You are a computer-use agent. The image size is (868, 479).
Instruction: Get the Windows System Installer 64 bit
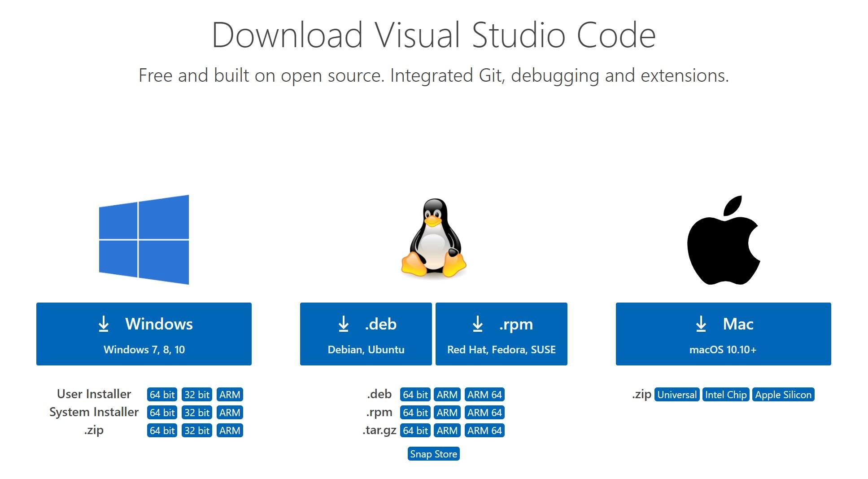coord(162,413)
